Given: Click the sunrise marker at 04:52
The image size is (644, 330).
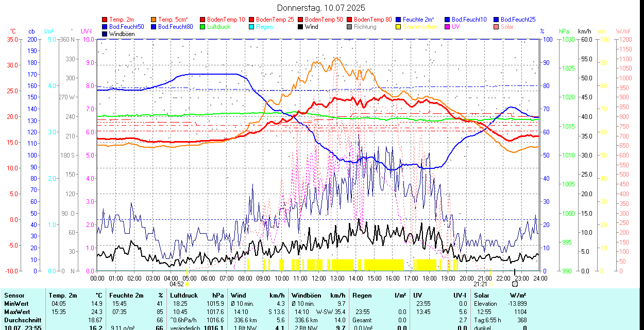Looking at the screenshot, I should (187, 284).
